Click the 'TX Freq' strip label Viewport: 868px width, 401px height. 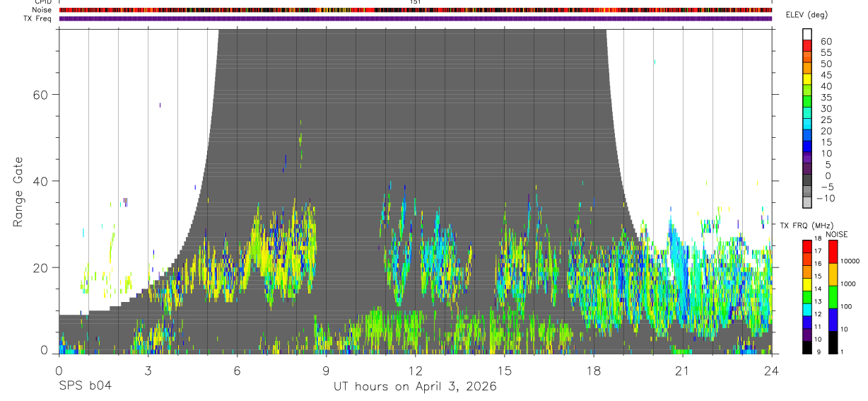click(38, 18)
